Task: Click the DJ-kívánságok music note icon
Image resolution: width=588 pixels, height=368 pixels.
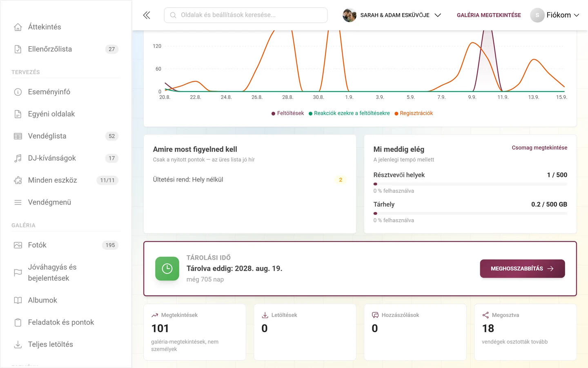Action: point(18,158)
